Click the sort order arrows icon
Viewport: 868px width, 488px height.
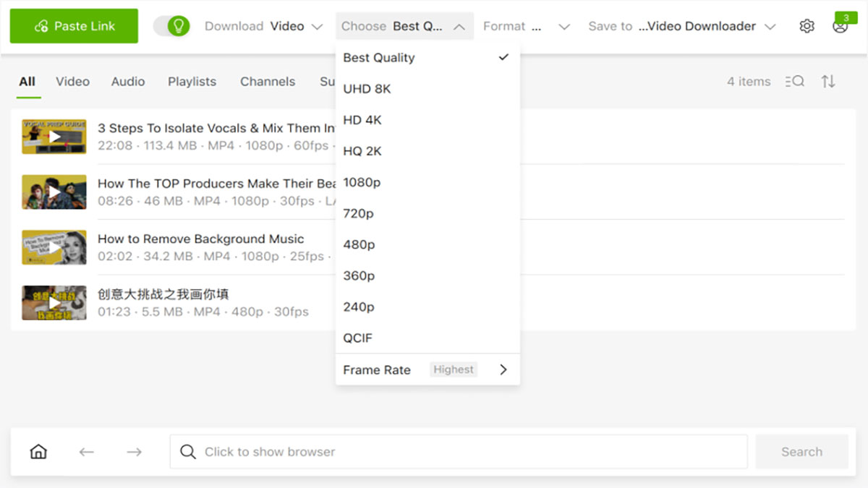828,82
